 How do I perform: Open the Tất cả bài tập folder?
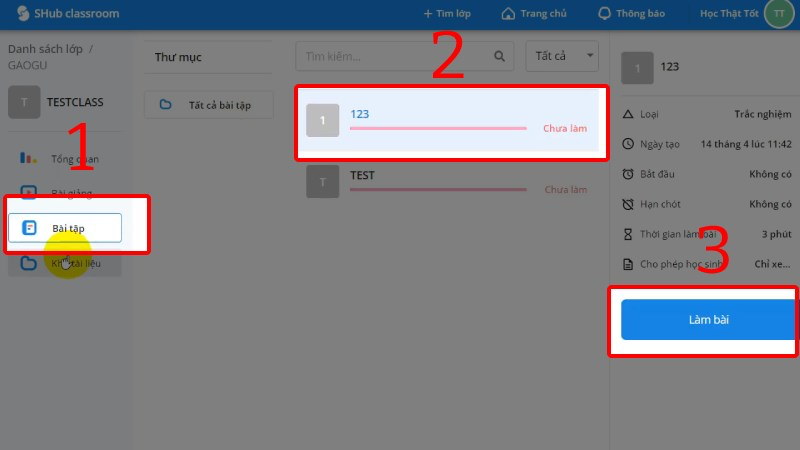point(209,105)
